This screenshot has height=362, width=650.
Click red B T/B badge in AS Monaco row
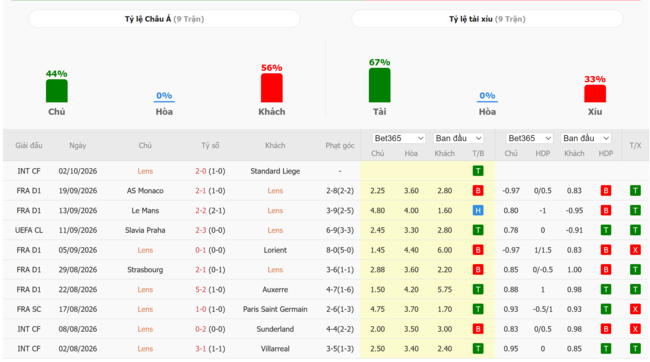(x=478, y=191)
